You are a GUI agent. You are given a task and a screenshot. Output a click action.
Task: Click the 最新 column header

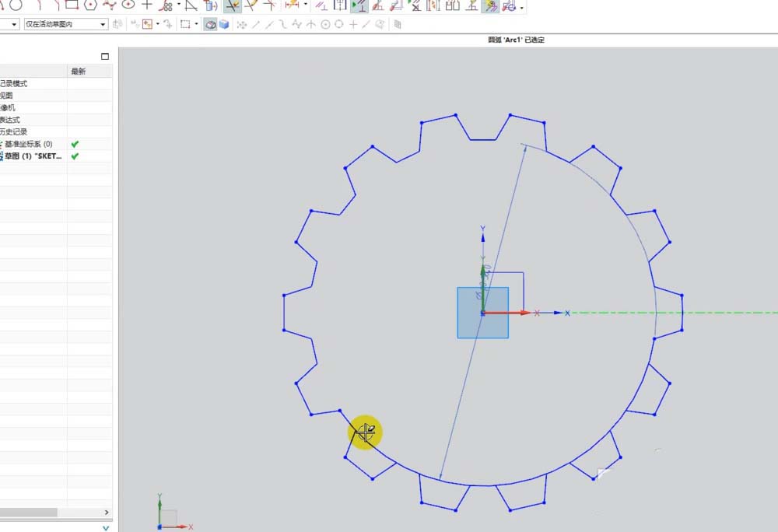tap(79, 71)
